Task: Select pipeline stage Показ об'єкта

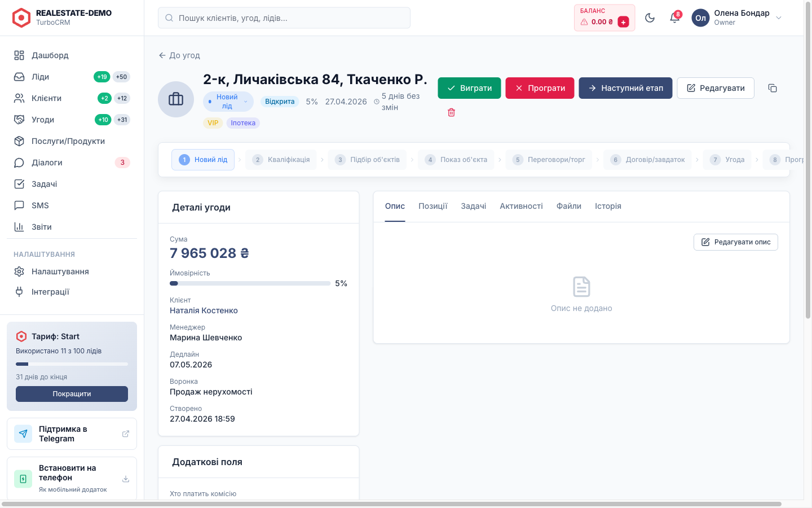Action: click(x=456, y=160)
